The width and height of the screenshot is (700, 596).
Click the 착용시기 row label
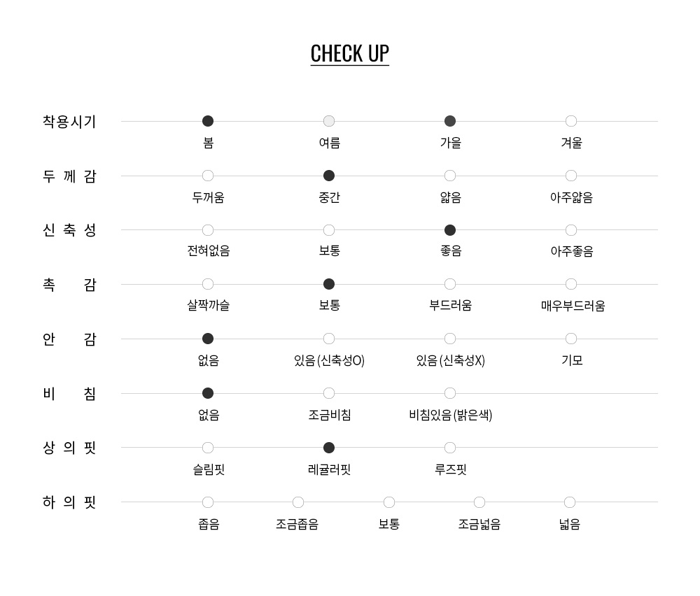pyautogui.click(x=69, y=122)
